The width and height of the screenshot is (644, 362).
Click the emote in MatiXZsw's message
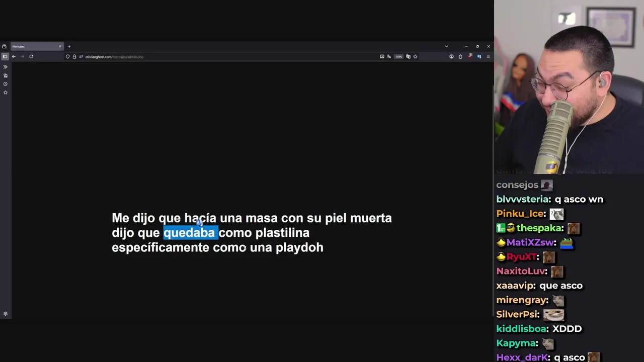click(x=567, y=242)
